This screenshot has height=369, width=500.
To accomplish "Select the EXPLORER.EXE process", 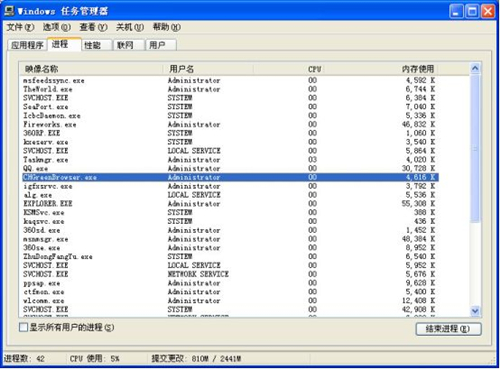I will tap(230, 204).
